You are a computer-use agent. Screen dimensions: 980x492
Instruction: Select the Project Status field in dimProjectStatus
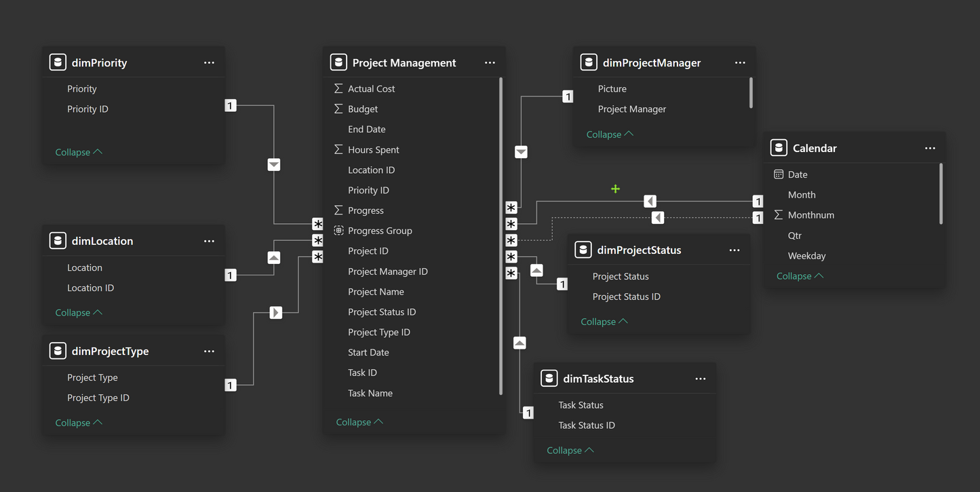[620, 276]
